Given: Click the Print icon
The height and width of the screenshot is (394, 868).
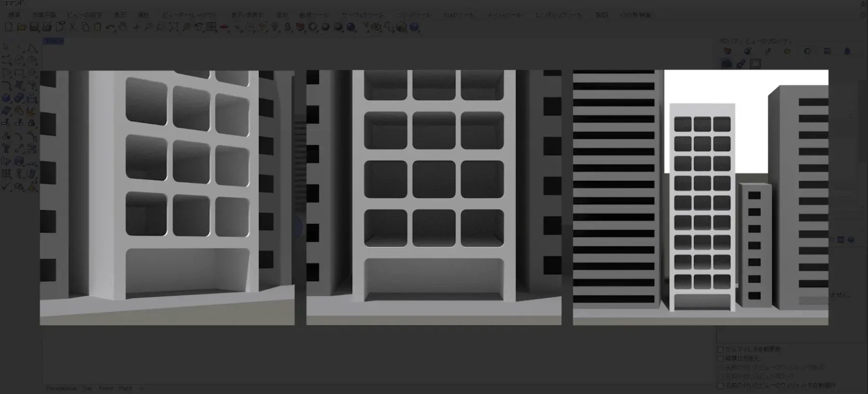Looking at the screenshot, I should click(47, 27).
